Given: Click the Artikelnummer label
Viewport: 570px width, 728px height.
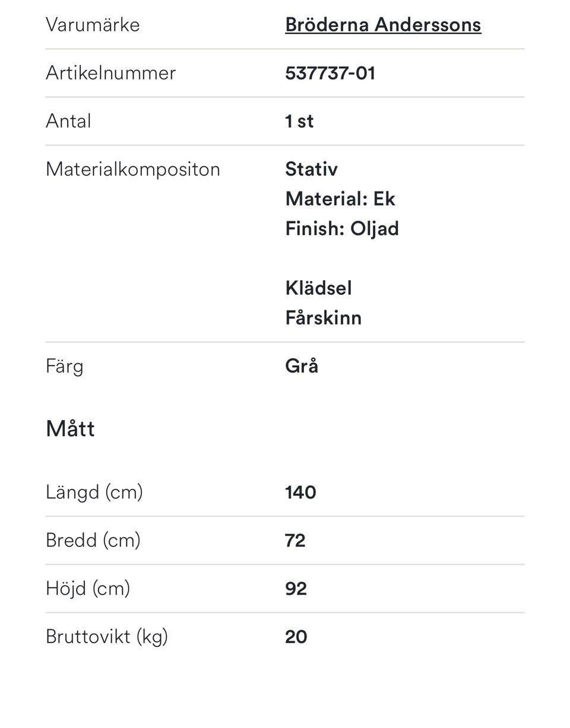Looking at the screenshot, I should [111, 73].
